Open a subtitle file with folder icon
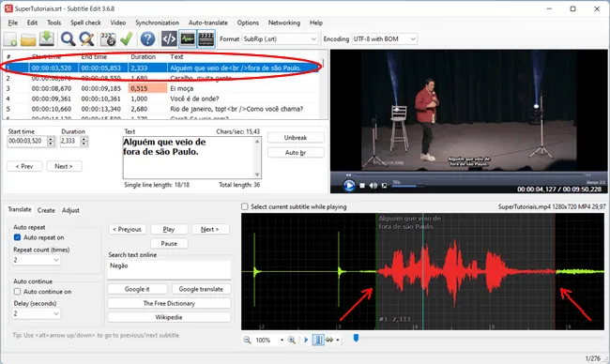 pos(28,38)
